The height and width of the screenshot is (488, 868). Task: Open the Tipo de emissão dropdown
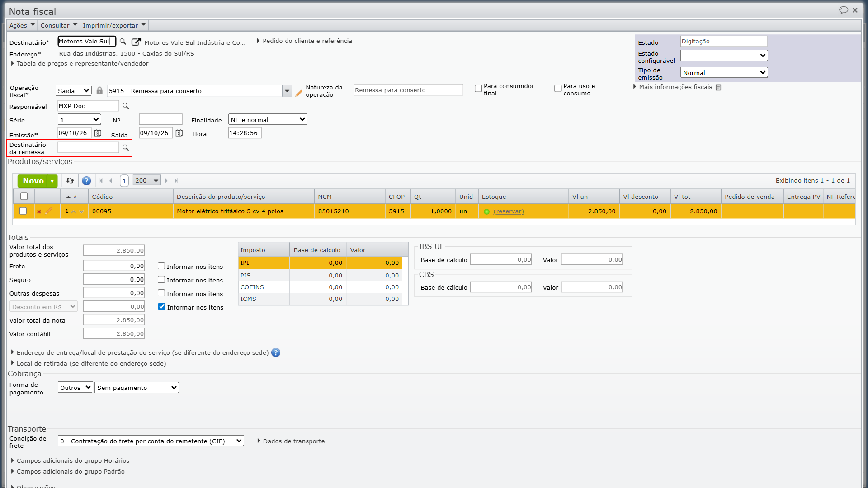click(x=724, y=73)
